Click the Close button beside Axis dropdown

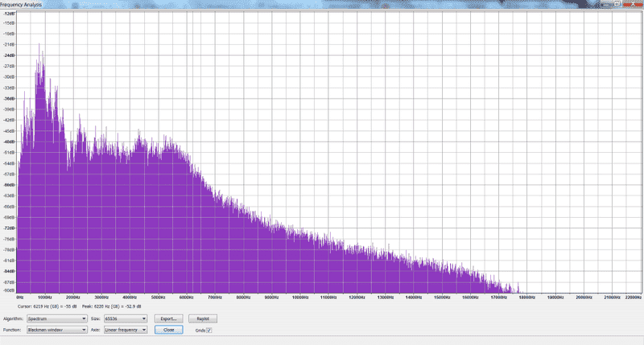point(168,330)
